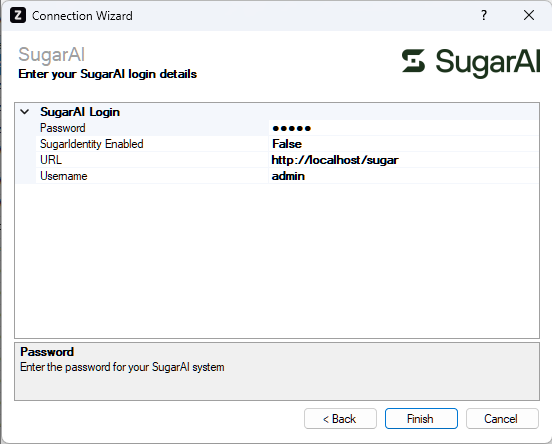Click 'Enter your SugarAI login details' heading

coord(107,74)
